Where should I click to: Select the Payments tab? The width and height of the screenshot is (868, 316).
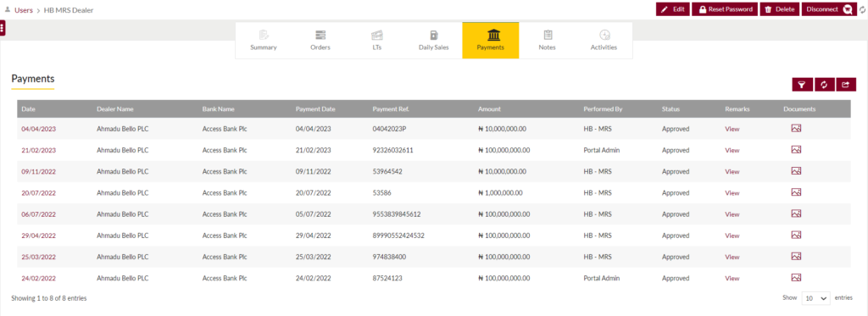pyautogui.click(x=491, y=41)
